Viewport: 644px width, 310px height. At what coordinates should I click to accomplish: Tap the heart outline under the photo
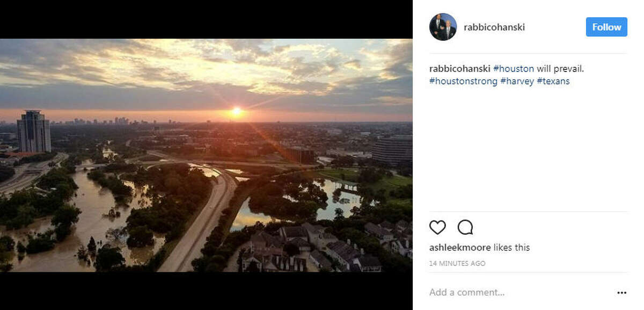point(437,228)
